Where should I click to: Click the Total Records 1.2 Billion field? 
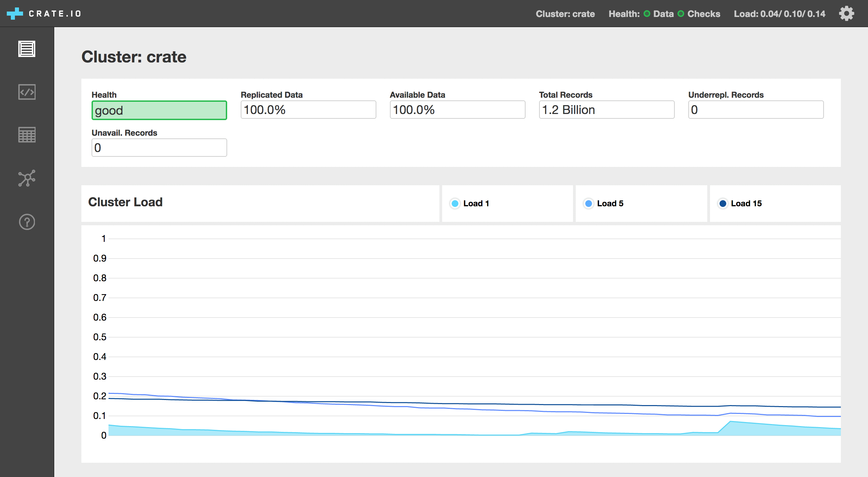point(607,110)
